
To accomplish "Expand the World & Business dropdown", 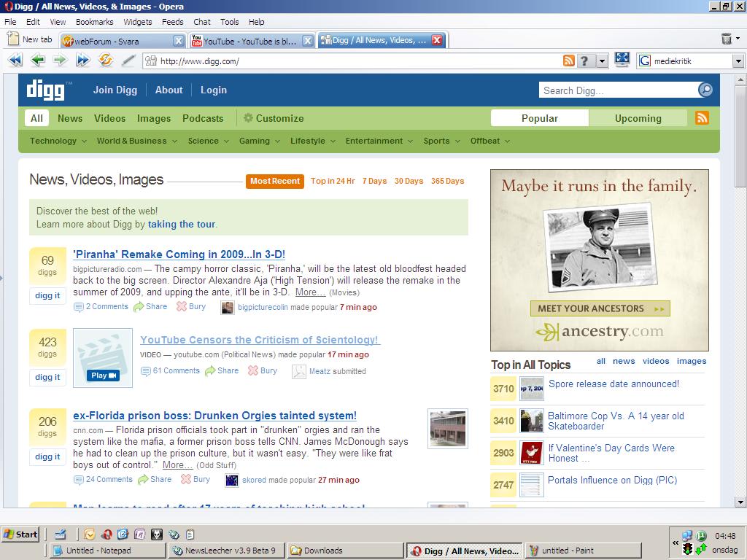I will click(174, 141).
